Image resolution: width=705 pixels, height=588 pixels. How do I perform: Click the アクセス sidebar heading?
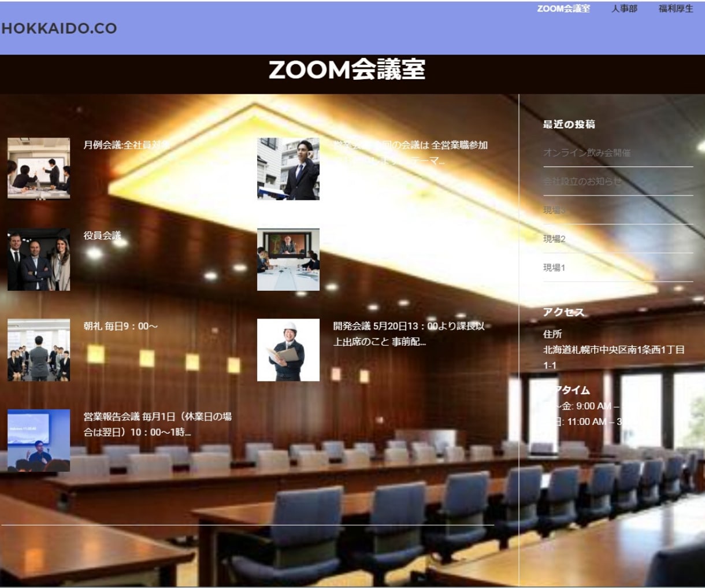(x=563, y=312)
